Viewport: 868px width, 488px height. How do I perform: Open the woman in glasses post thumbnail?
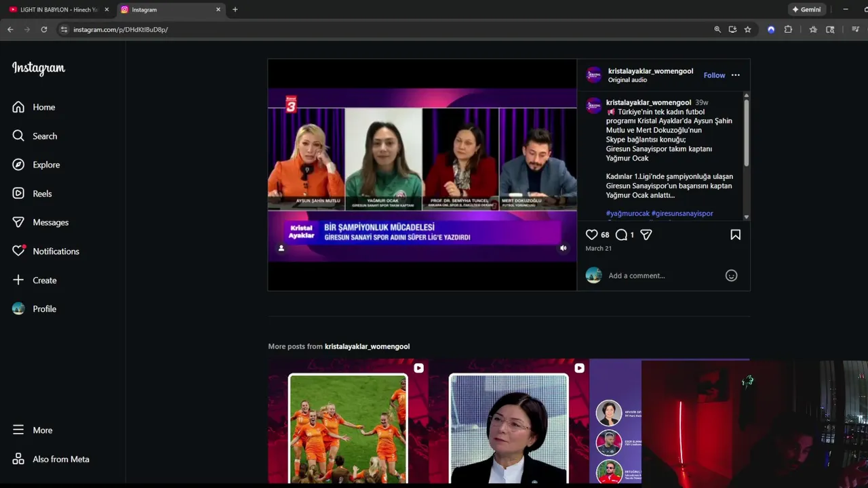[x=509, y=421]
